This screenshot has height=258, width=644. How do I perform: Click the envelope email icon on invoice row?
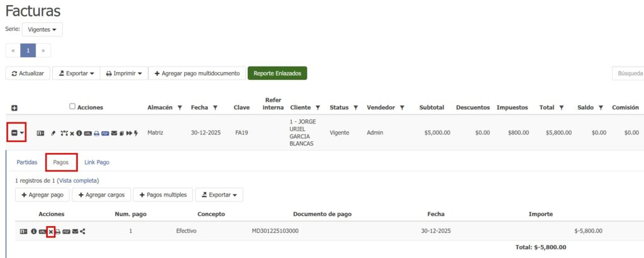[114, 133]
